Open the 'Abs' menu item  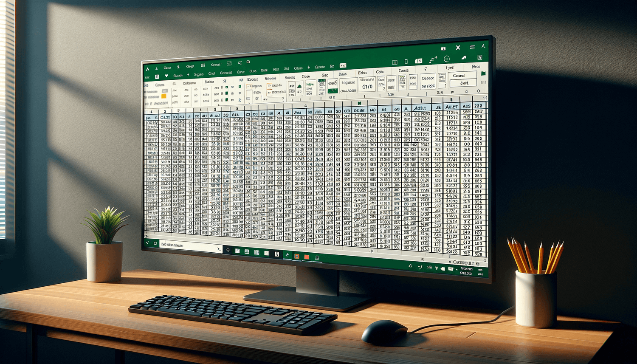click(276, 69)
